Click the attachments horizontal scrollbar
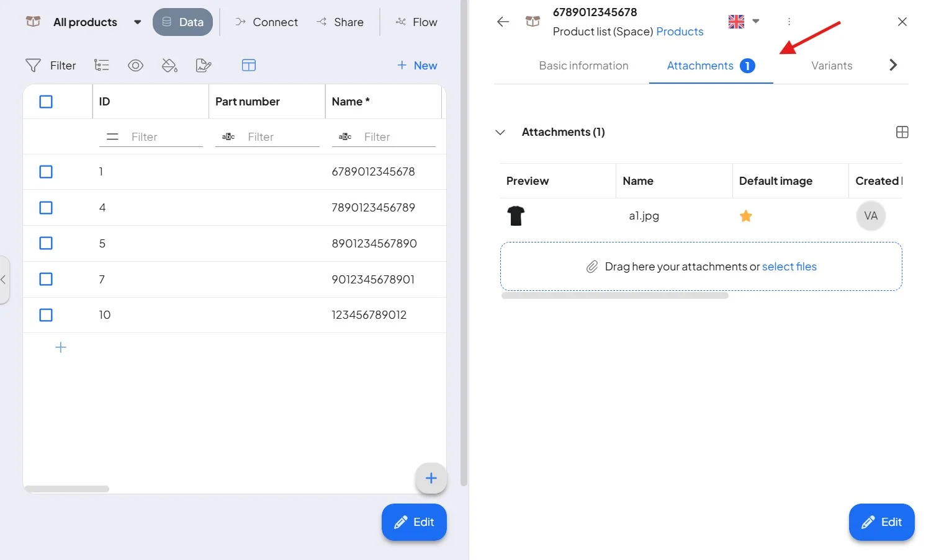The width and height of the screenshot is (926, 560). click(614, 296)
